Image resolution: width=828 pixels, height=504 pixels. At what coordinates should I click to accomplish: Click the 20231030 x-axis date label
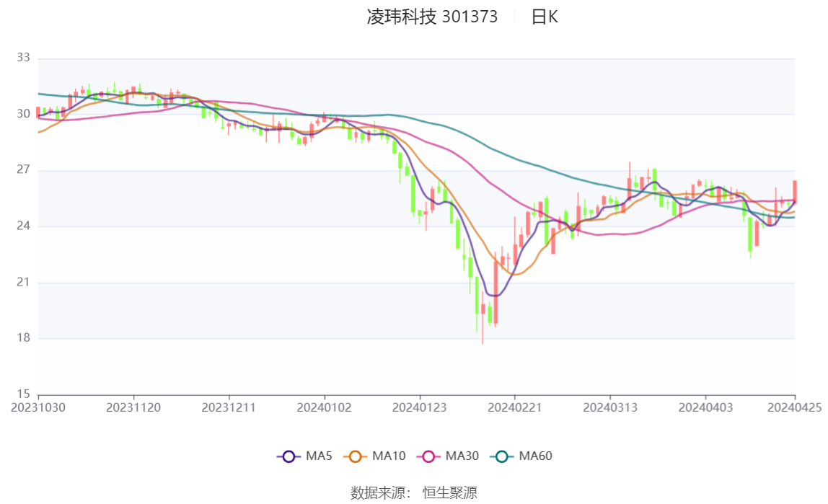click(x=38, y=408)
